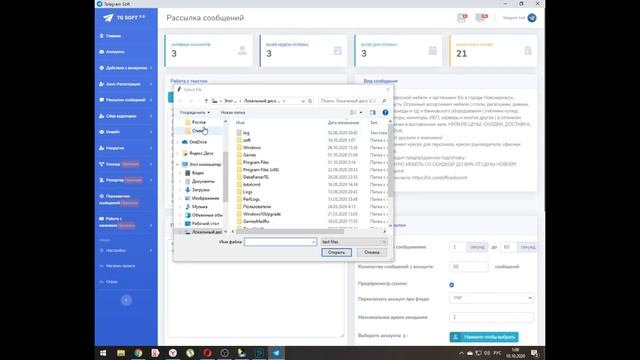Select the totalcmd folder icon
This screenshot has width=640, height=360.
point(240,184)
